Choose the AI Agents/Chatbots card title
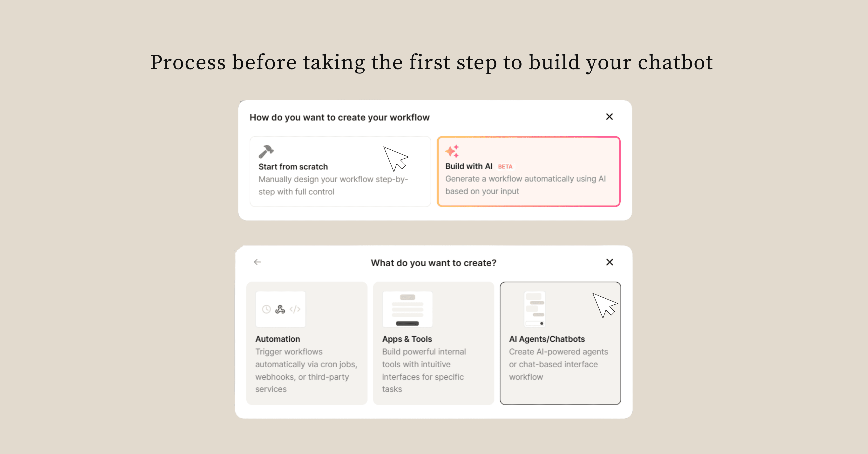 (x=547, y=339)
